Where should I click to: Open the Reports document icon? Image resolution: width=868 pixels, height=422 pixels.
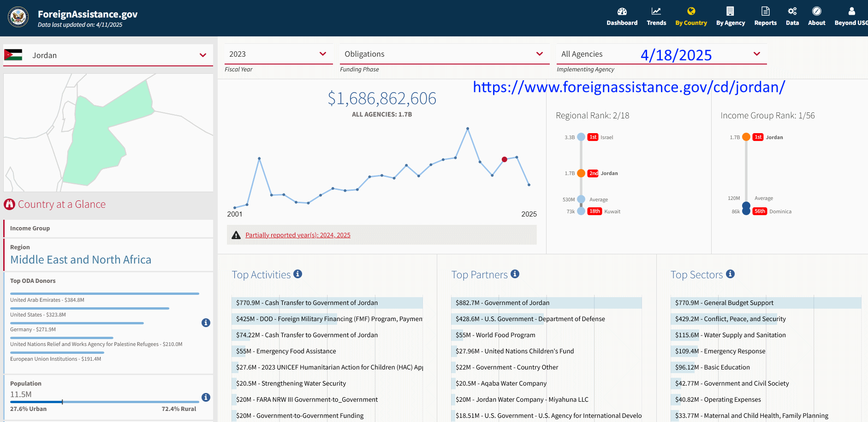(x=766, y=11)
